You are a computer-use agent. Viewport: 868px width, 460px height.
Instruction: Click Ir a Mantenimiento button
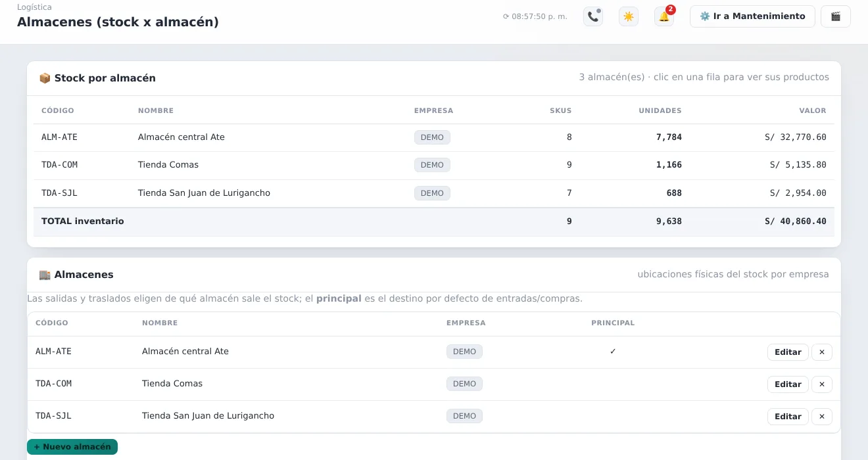tap(752, 16)
